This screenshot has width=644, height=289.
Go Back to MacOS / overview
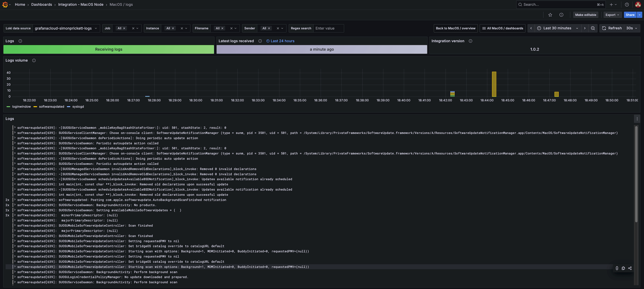coord(456,28)
